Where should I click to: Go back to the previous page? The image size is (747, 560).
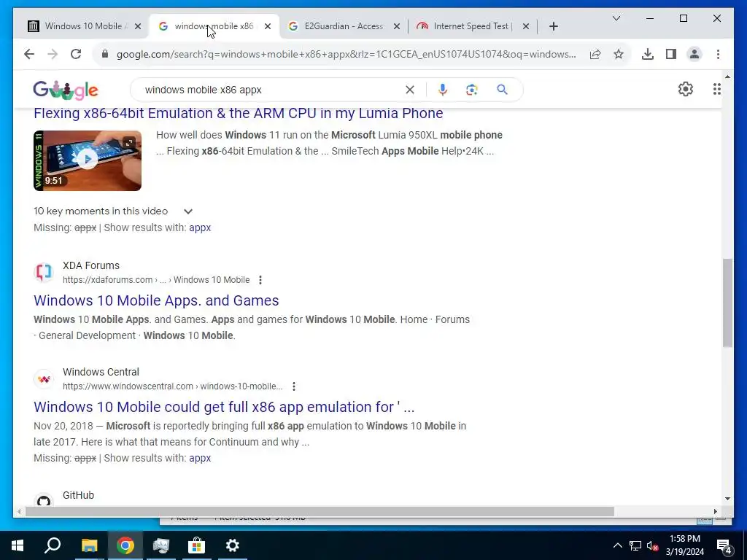[x=29, y=54]
